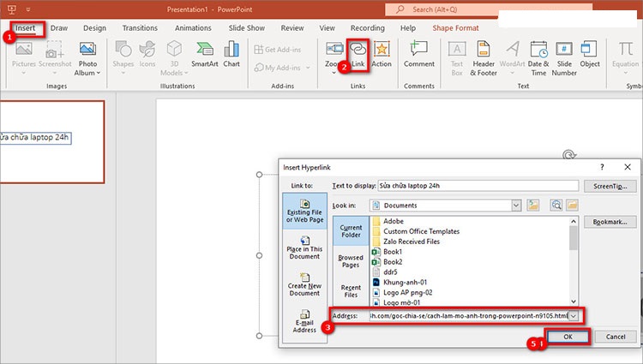Image resolution: width=643 pixels, height=364 pixels.
Task: Select Recent Files view
Action: click(351, 291)
